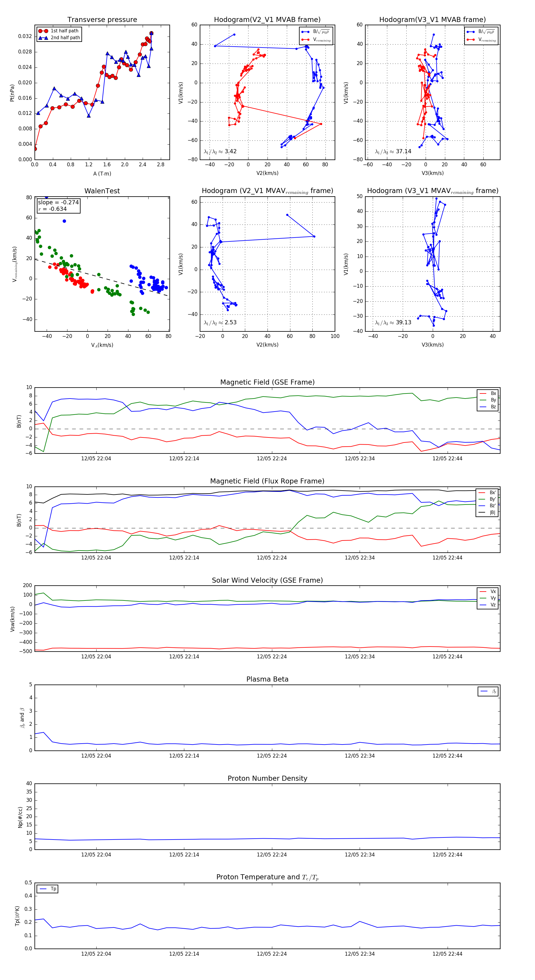535x980 pixels.
Task: Click the λ1/λ2 ≈ 3.42 annotation
Action: pyautogui.click(x=220, y=151)
